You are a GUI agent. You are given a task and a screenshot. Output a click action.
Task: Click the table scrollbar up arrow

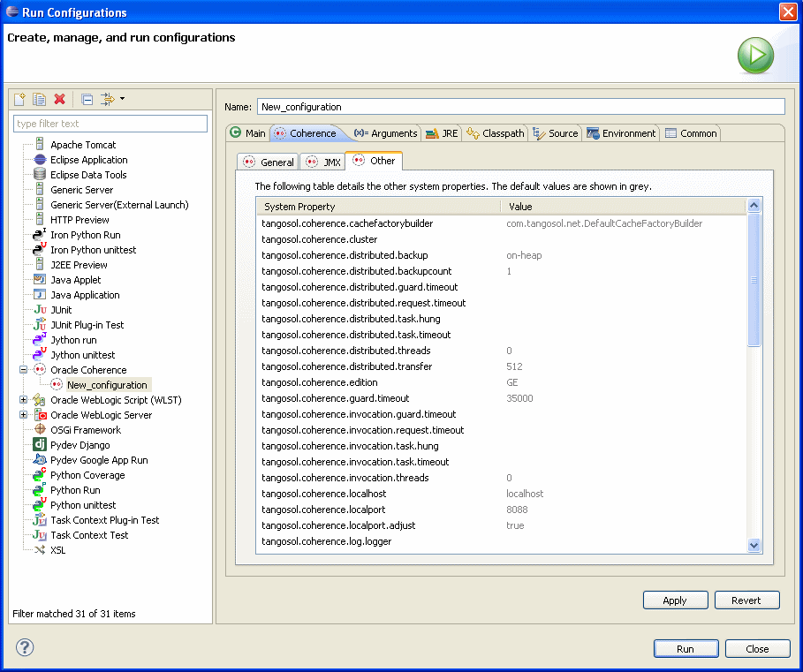pyautogui.click(x=754, y=205)
